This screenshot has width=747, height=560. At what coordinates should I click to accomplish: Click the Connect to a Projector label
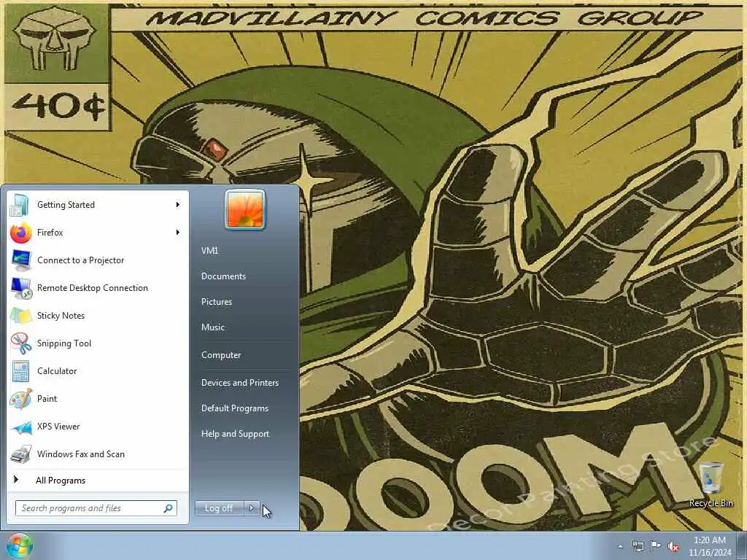[x=80, y=260]
